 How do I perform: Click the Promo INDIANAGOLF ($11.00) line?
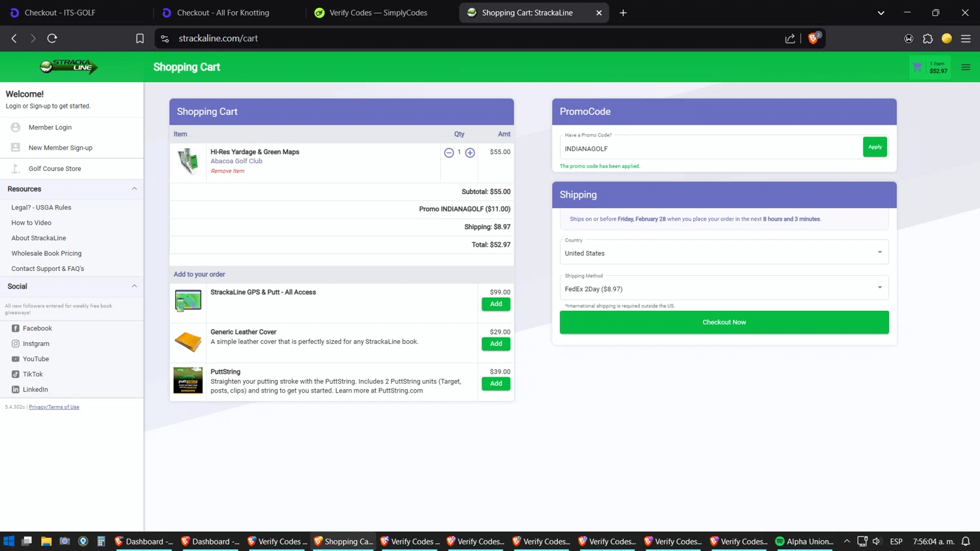click(x=465, y=209)
